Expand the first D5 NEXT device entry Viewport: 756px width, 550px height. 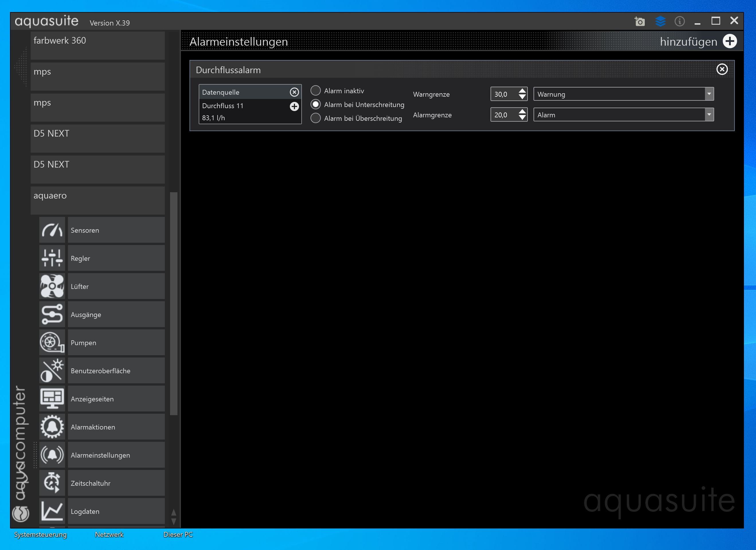[x=98, y=139]
